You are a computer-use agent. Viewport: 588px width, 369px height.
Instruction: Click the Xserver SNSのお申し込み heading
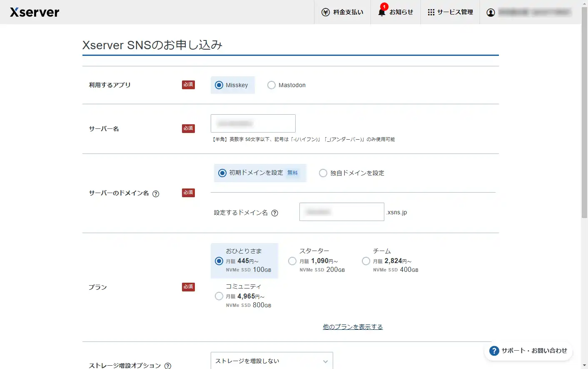(152, 45)
